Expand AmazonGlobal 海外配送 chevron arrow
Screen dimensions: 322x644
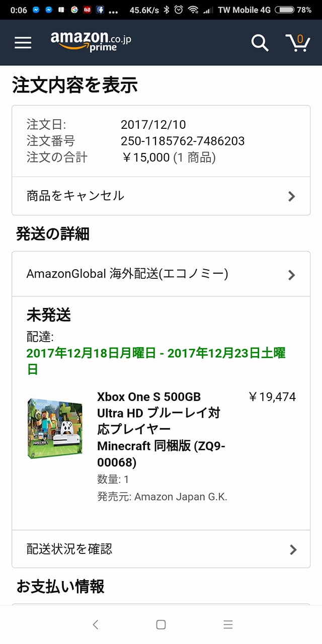pyautogui.click(x=291, y=275)
